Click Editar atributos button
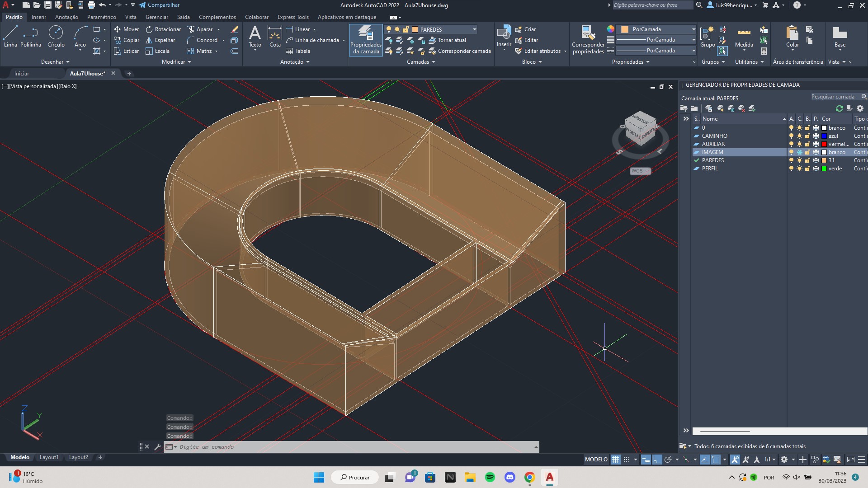Viewport: 868px width, 488px height. pyautogui.click(x=538, y=51)
